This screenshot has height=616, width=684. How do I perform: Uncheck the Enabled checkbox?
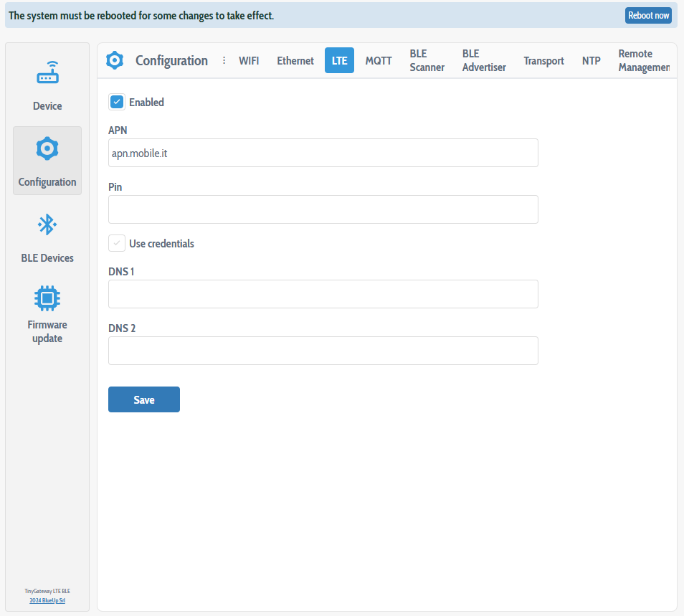[x=117, y=102]
